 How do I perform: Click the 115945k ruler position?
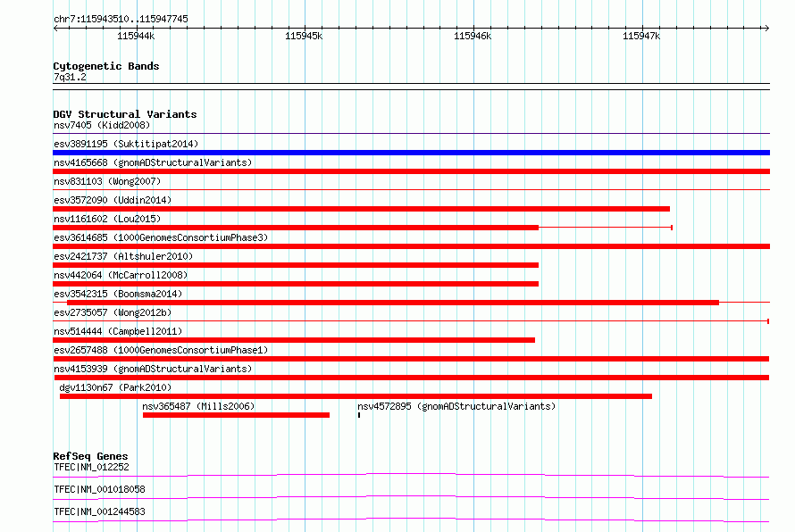pos(304,36)
